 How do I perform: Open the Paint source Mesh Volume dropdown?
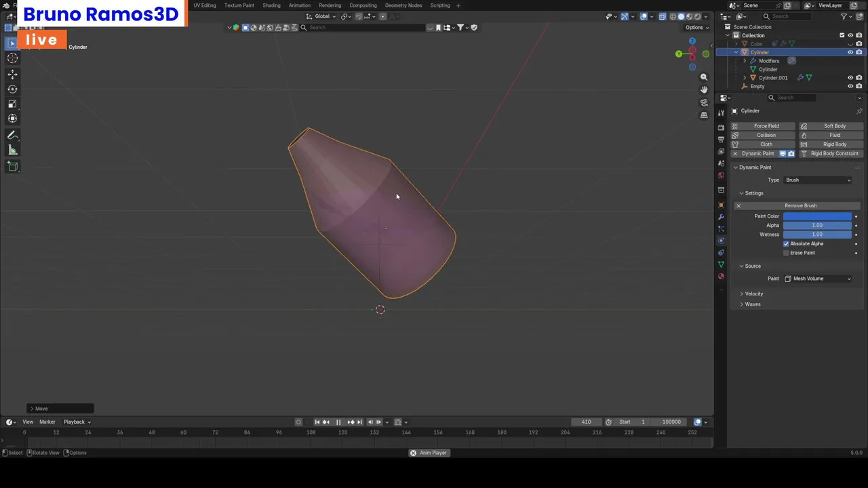[x=818, y=279]
